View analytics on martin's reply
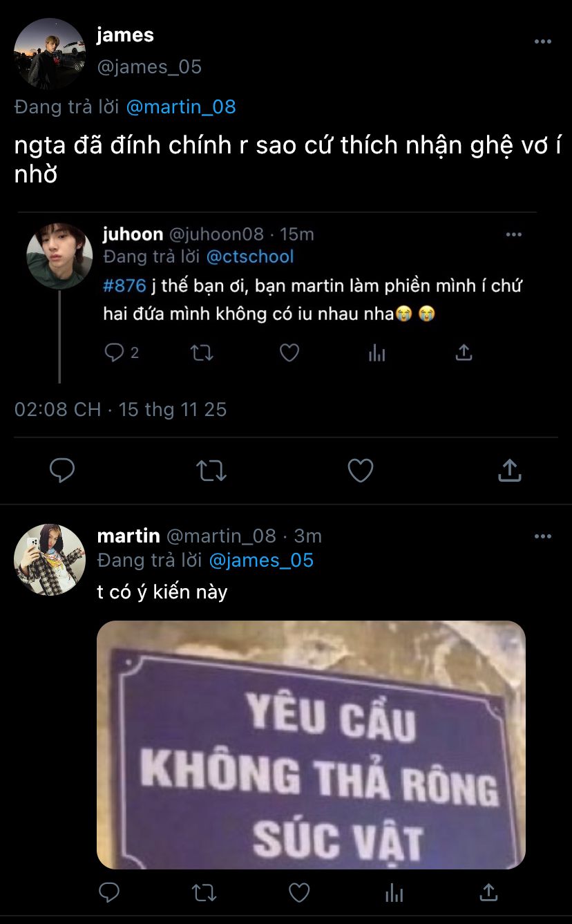Screen dimensions: 572x924 [394, 893]
